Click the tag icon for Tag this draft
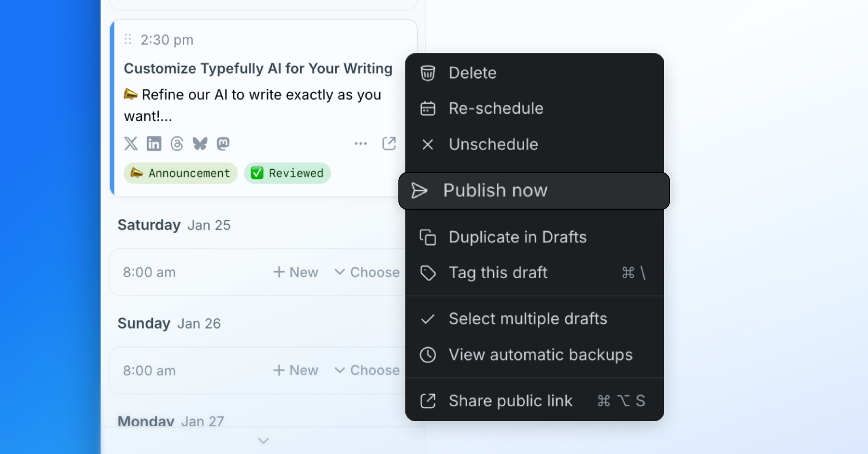The height and width of the screenshot is (454, 868). tap(428, 273)
